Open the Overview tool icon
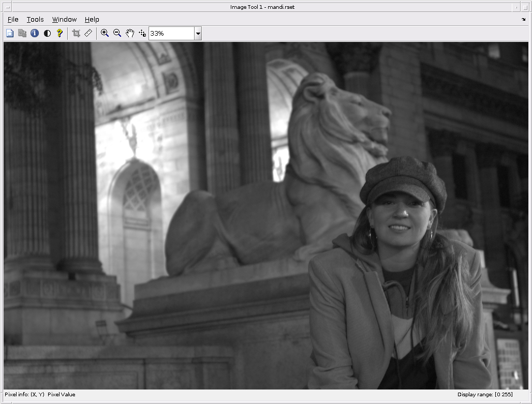This screenshot has height=404, width=532. click(10, 33)
